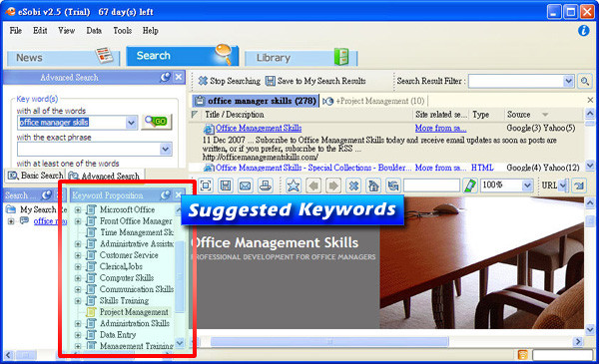Open the Office Management Skills - Special Collections link
599x364 pixels.
pos(313,168)
